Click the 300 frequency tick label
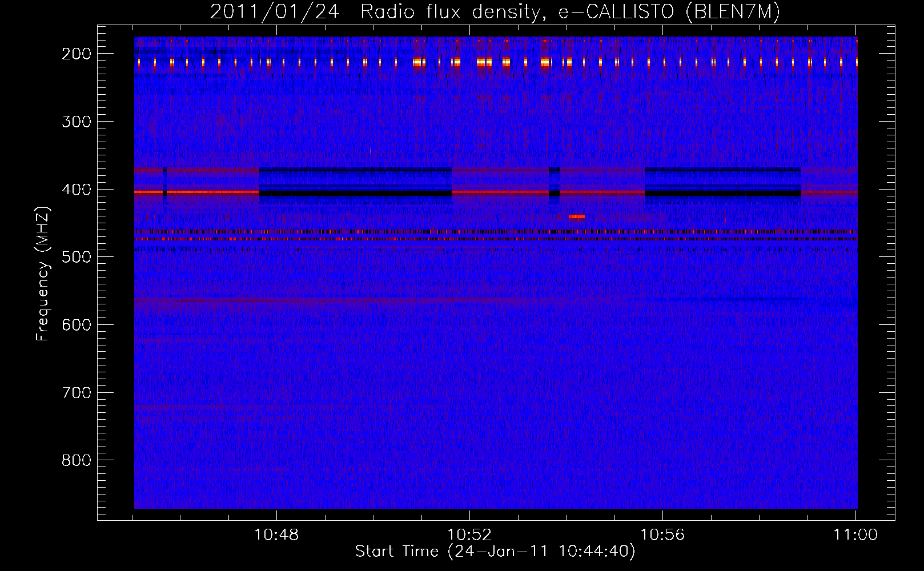Screen dimensions: 924x571 pos(77,122)
